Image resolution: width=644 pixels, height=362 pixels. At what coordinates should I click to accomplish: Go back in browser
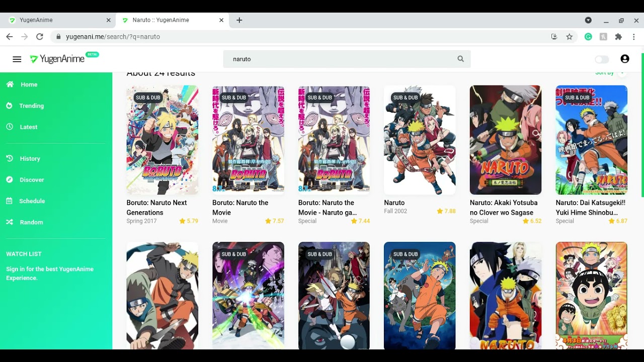coord(10,37)
